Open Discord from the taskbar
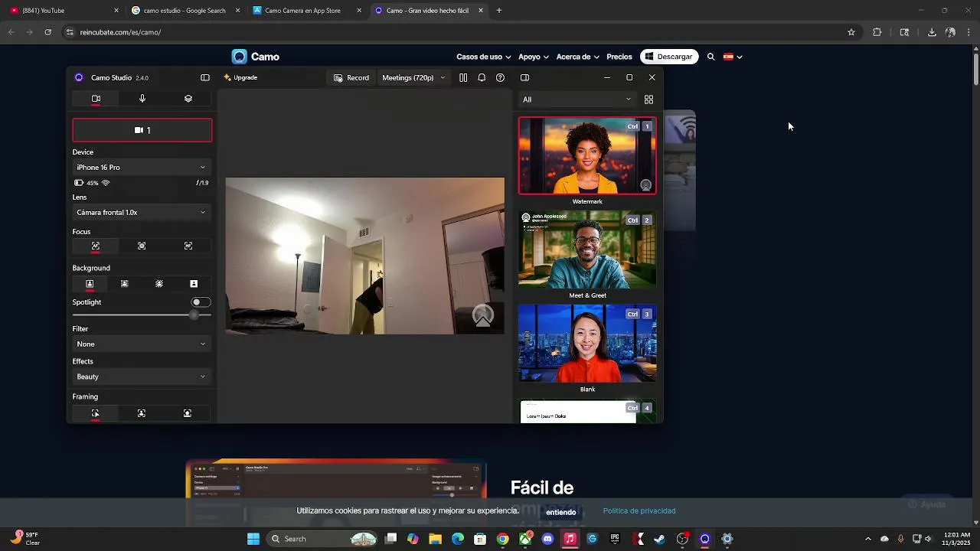The image size is (980, 551). tap(547, 539)
